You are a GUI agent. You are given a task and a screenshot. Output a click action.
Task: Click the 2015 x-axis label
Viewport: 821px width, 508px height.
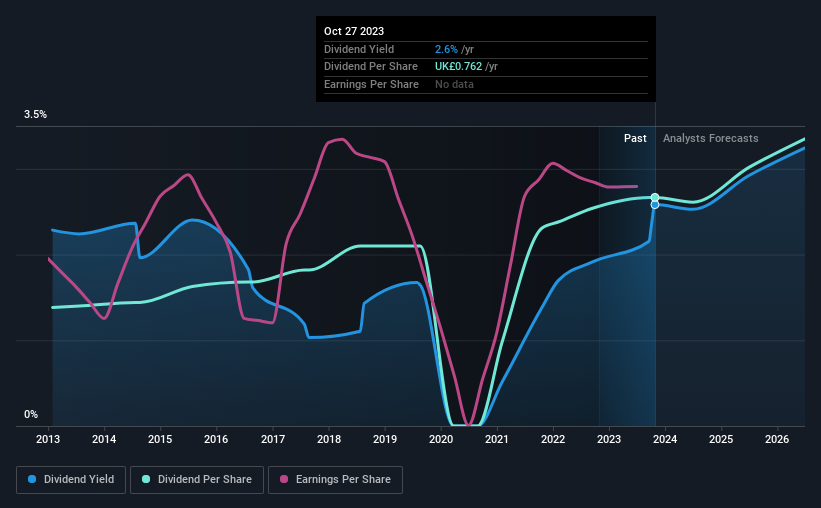(160, 439)
